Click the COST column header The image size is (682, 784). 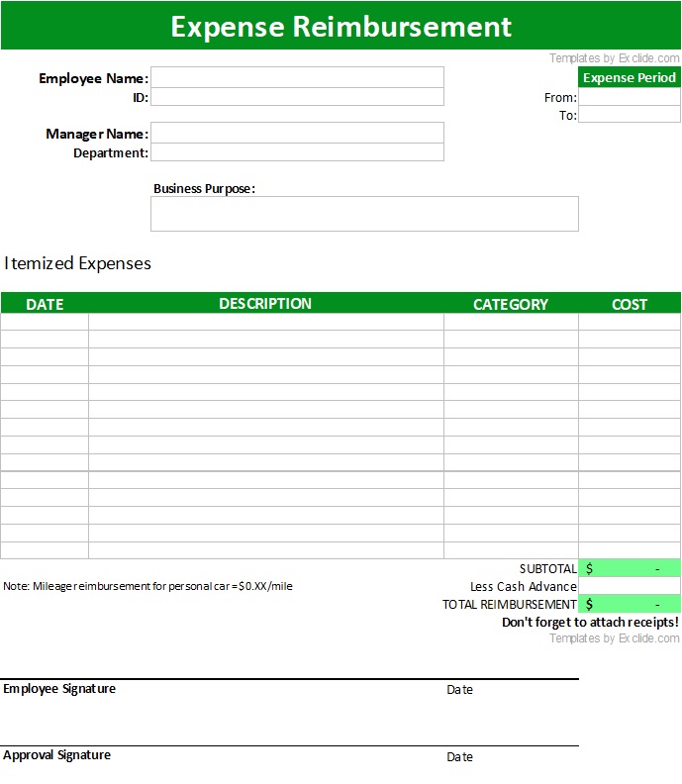click(629, 304)
